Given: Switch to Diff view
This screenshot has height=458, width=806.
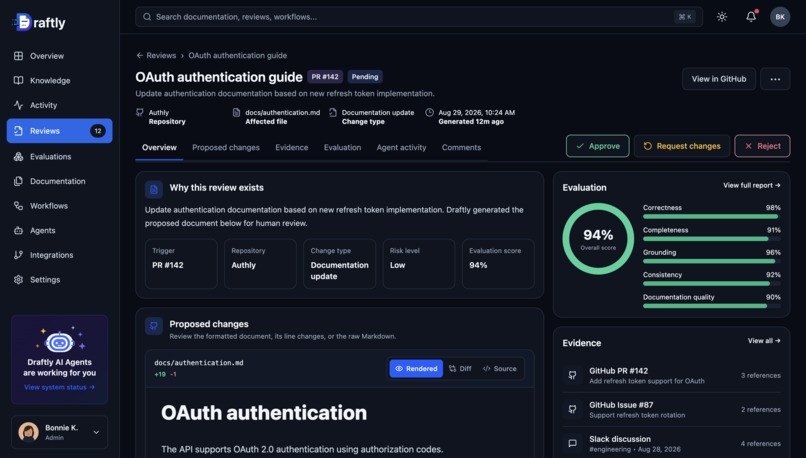Looking at the screenshot, I should pyautogui.click(x=460, y=369).
